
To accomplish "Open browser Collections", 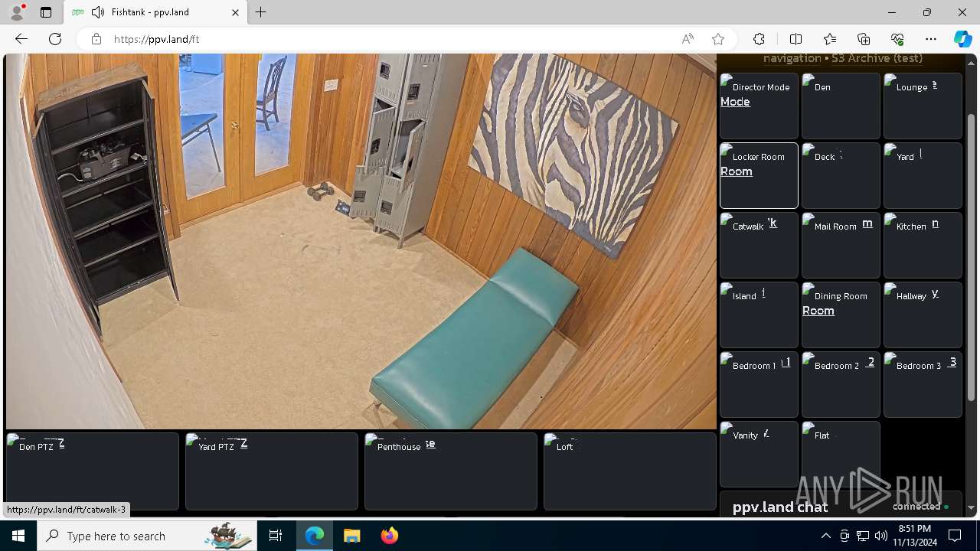I will click(x=864, y=39).
